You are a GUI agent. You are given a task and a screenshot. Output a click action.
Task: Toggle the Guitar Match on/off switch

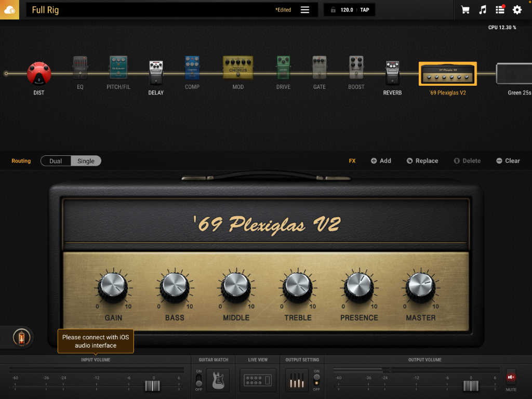pyautogui.click(x=199, y=380)
